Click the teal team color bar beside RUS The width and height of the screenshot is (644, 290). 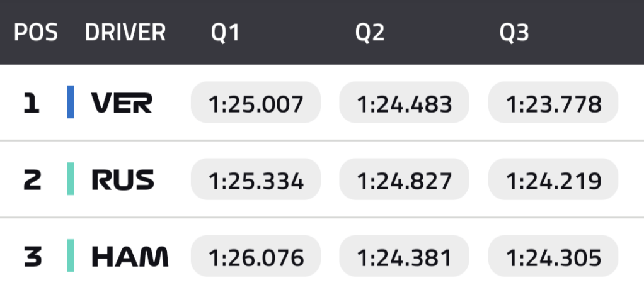71,180
